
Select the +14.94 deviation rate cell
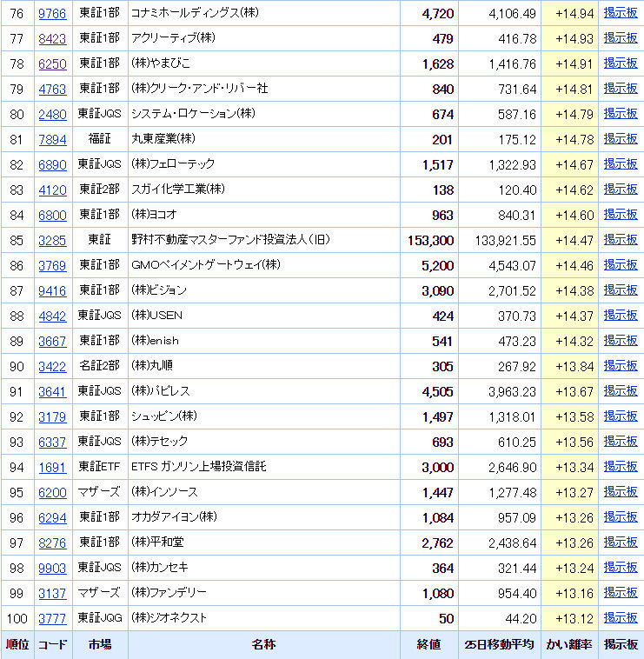(x=569, y=13)
